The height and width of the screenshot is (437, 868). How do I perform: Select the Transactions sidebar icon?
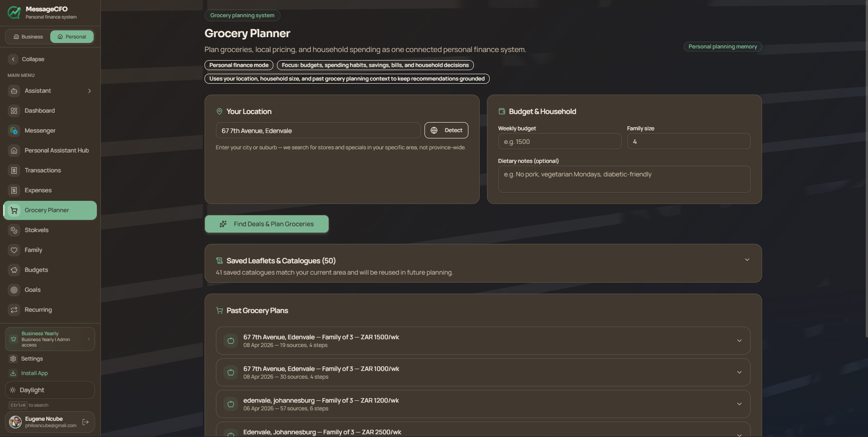(x=14, y=171)
